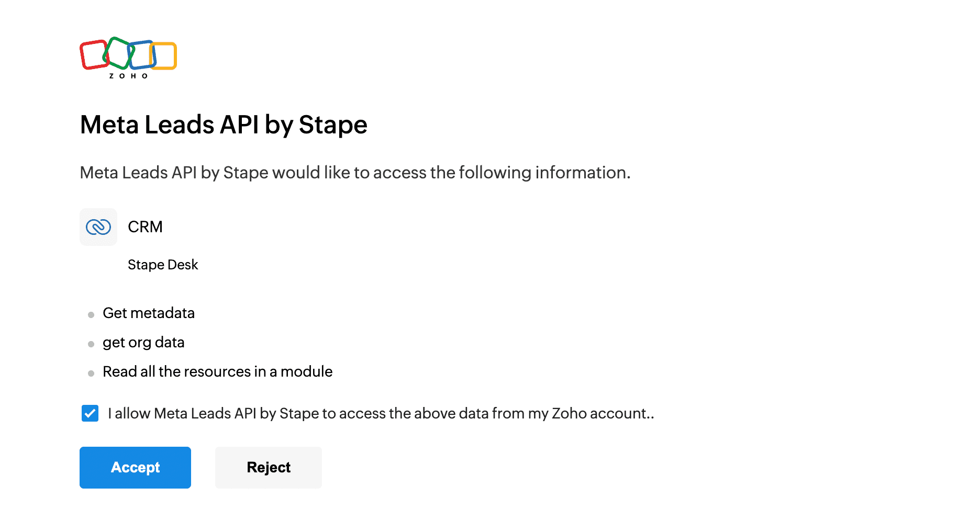
Task: Click the Stape Desk organization name
Action: 163,265
